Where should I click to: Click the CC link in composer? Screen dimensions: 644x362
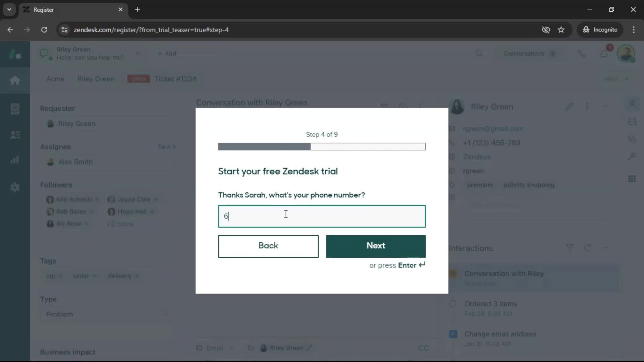point(423,348)
